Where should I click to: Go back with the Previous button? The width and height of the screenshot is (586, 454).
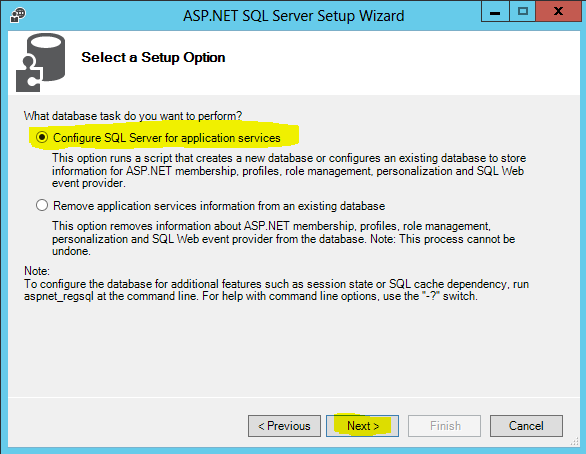[x=284, y=426]
